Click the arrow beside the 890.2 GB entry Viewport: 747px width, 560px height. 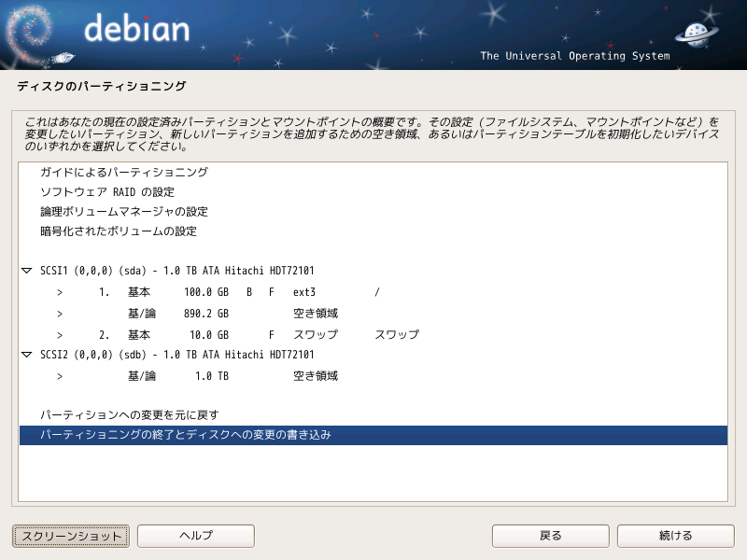(60, 314)
